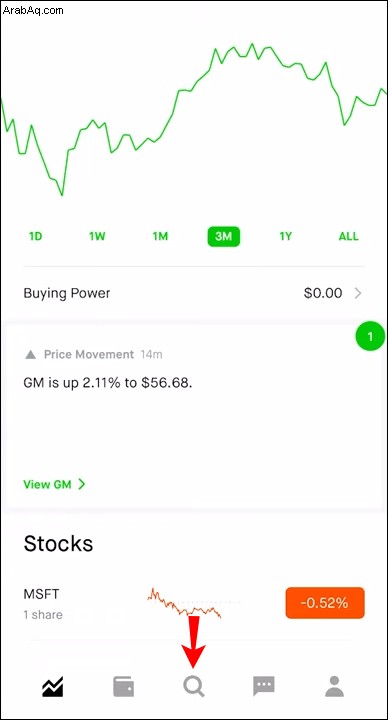Select the 1M time range

[x=160, y=237]
